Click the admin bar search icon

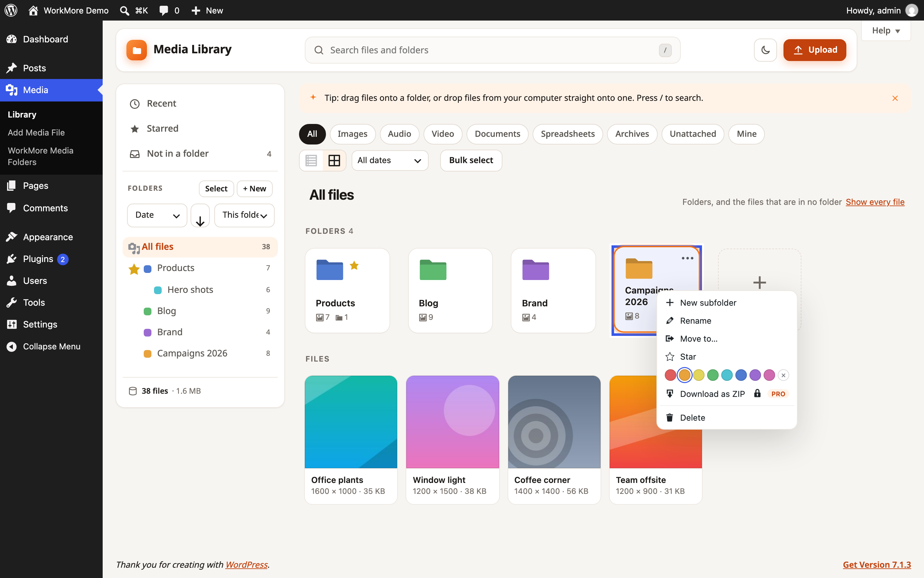click(124, 10)
